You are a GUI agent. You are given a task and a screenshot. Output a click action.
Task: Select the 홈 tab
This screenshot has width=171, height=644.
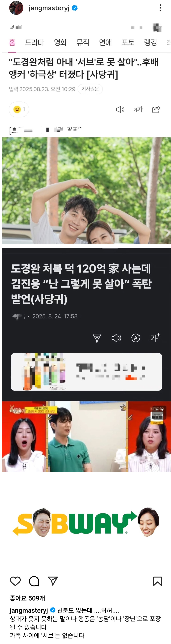point(12,42)
